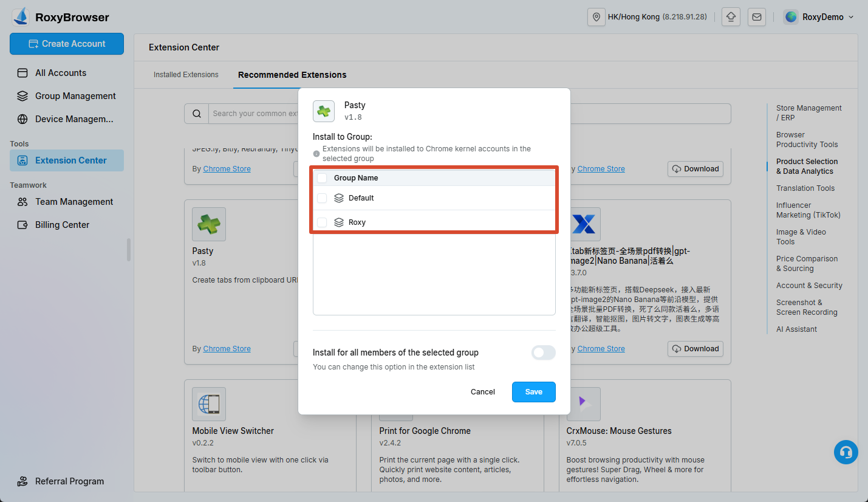Image resolution: width=868 pixels, height=502 pixels.
Task: Click the mail envelope icon in the header
Action: click(x=757, y=17)
